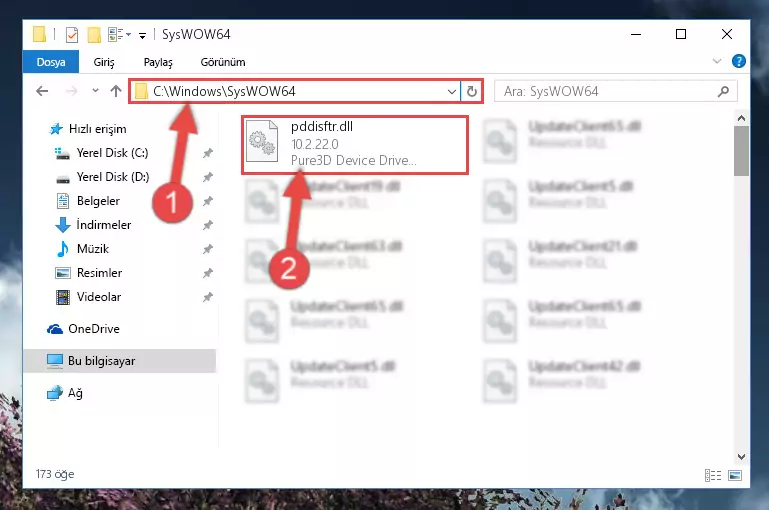Go forward with the forward arrow
Viewport: 769px width, 510px height.
(x=72, y=91)
